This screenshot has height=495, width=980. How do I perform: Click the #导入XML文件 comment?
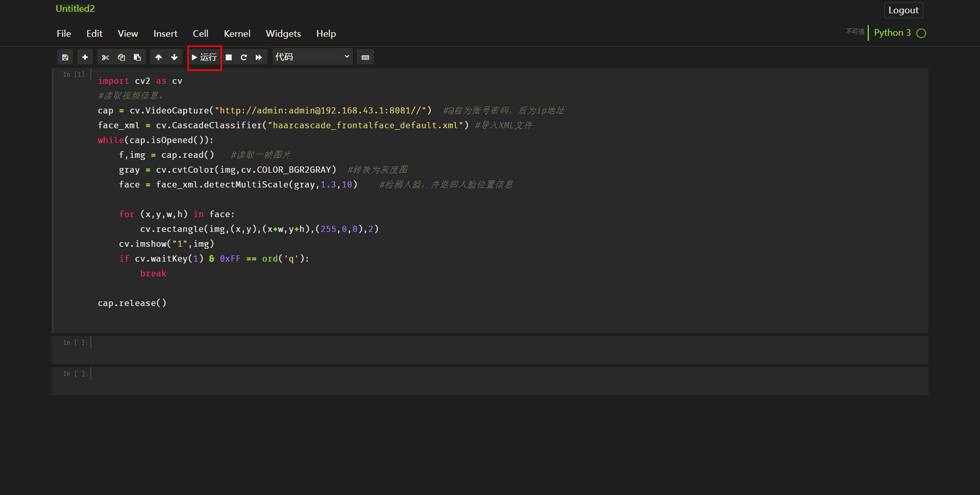503,126
